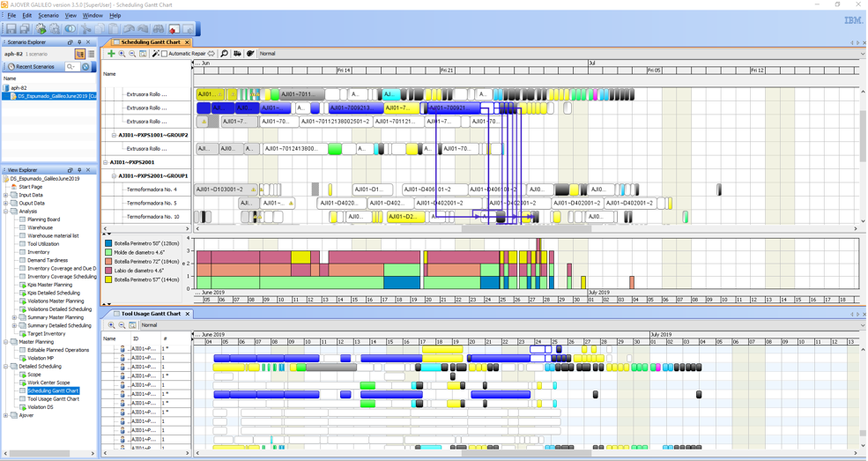This screenshot has height=461, width=868.
Task: Open Tool Utilization in View Explorer
Action: tap(43, 243)
